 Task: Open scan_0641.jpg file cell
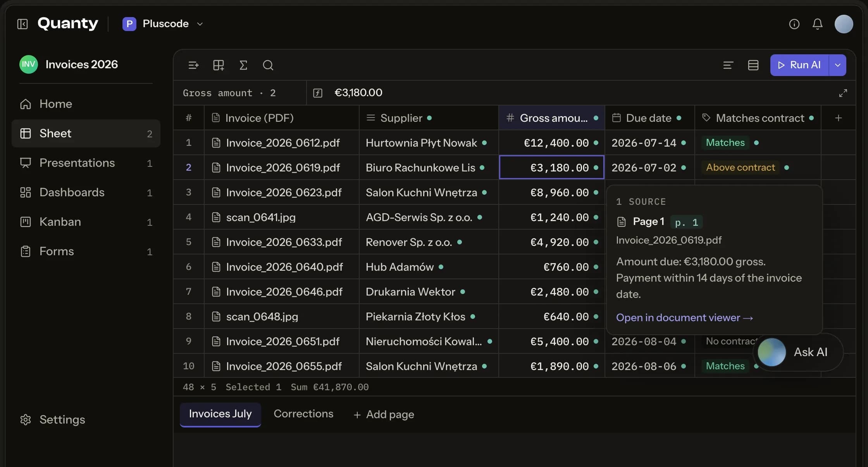281,217
